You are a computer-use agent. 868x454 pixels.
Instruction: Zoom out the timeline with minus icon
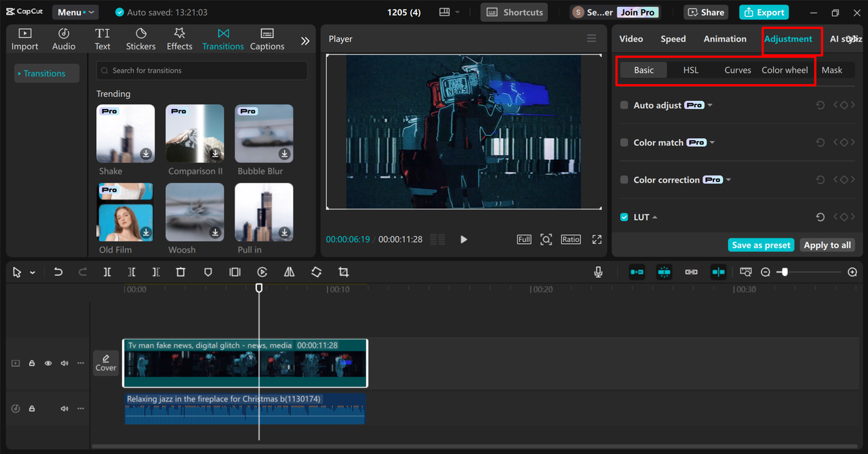(766, 272)
